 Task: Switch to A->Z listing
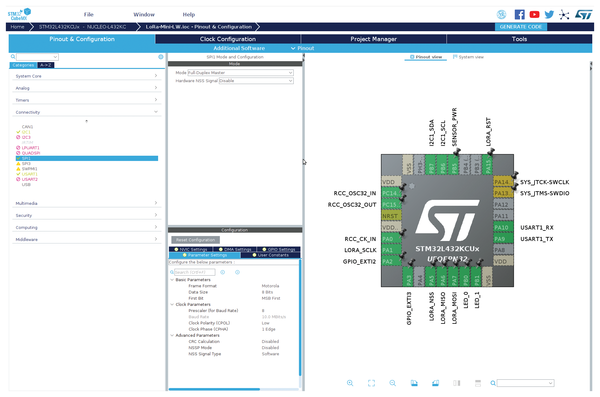(46, 65)
